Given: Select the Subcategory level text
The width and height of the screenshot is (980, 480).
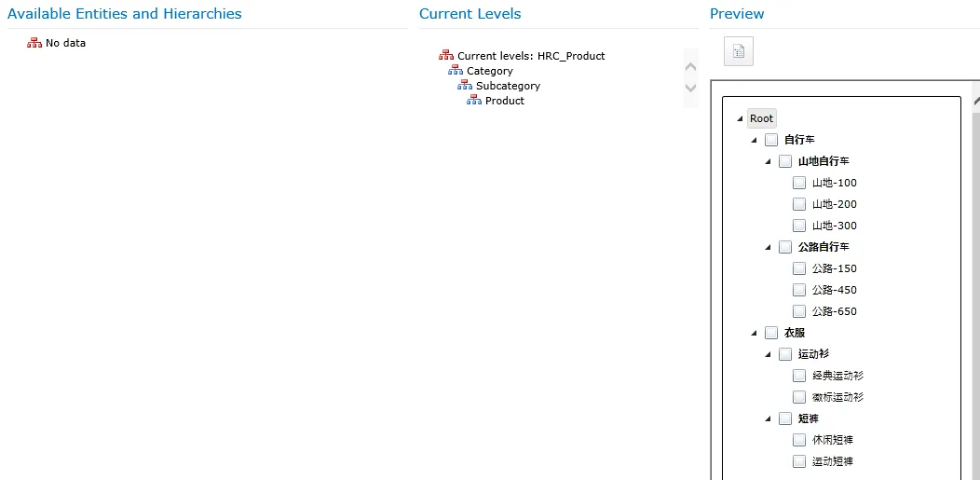Looking at the screenshot, I should [x=508, y=86].
